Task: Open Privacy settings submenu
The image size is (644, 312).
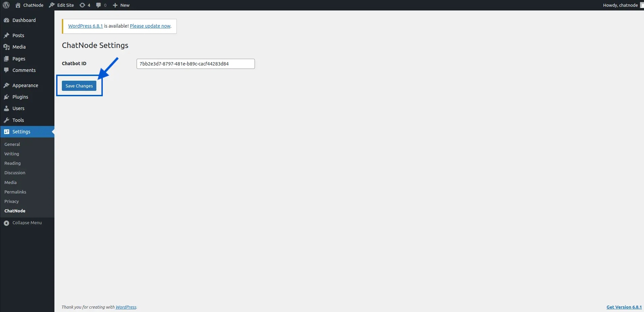Action: (11, 201)
